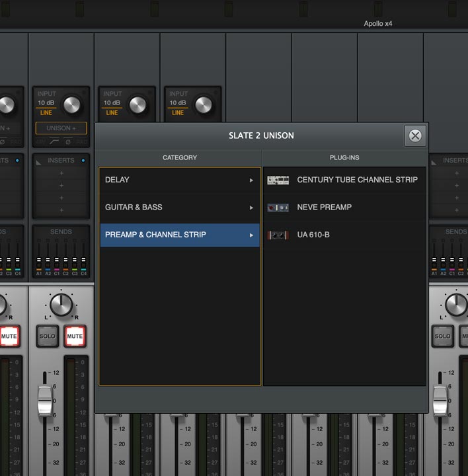This screenshot has width=468, height=476.
Task: Close the Slate 2 Unison dialog
Action: (415, 136)
